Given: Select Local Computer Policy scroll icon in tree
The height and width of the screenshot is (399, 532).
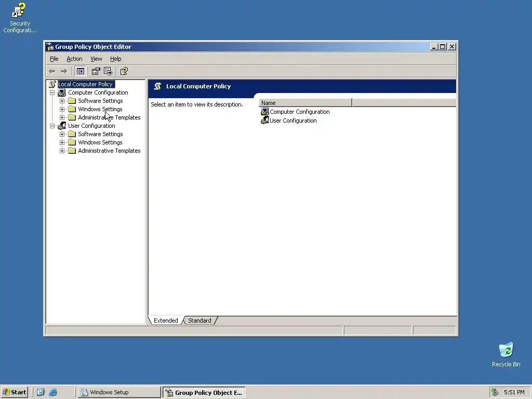Looking at the screenshot, I should pyautogui.click(x=52, y=84).
